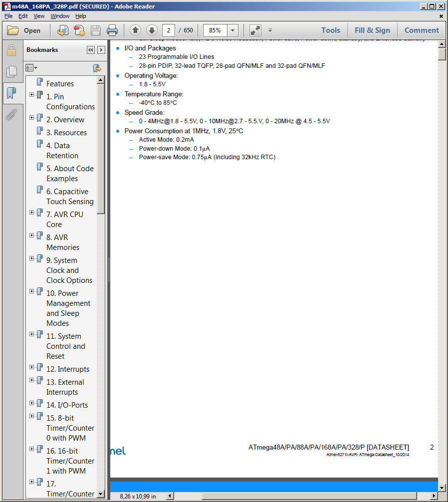
Task: Select 5. About Code Examples bookmark
Action: tap(70, 174)
